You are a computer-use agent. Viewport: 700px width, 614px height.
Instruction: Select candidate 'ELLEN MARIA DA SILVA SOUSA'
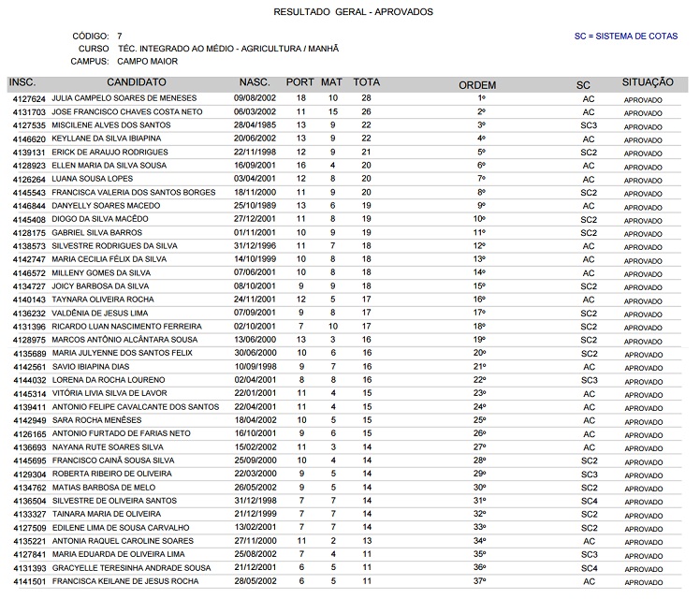click(109, 166)
